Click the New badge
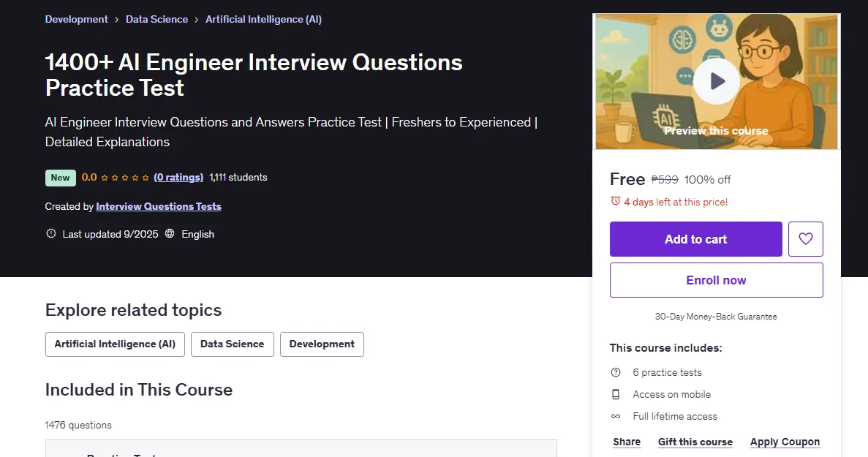Screen dimensions: 868x457 (x=61, y=178)
